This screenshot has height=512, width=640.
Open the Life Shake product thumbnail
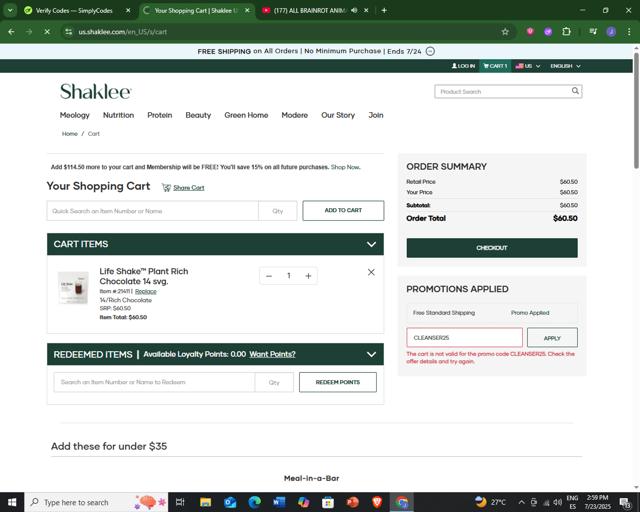73,288
